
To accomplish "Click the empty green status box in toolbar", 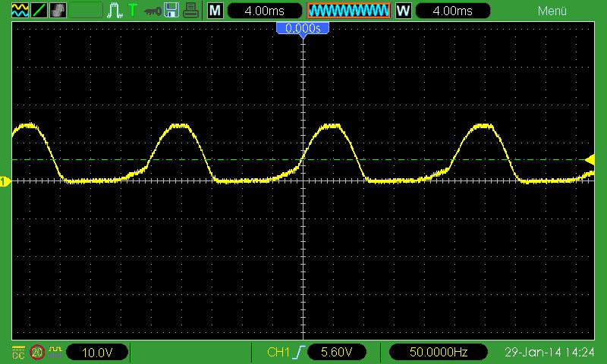I will (x=86, y=11).
